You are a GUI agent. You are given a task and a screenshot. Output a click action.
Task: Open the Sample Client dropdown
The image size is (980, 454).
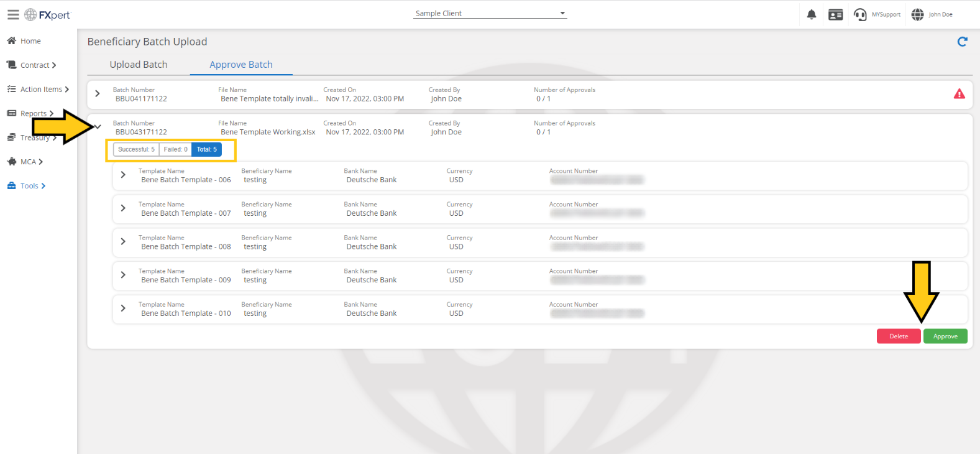click(490, 13)
